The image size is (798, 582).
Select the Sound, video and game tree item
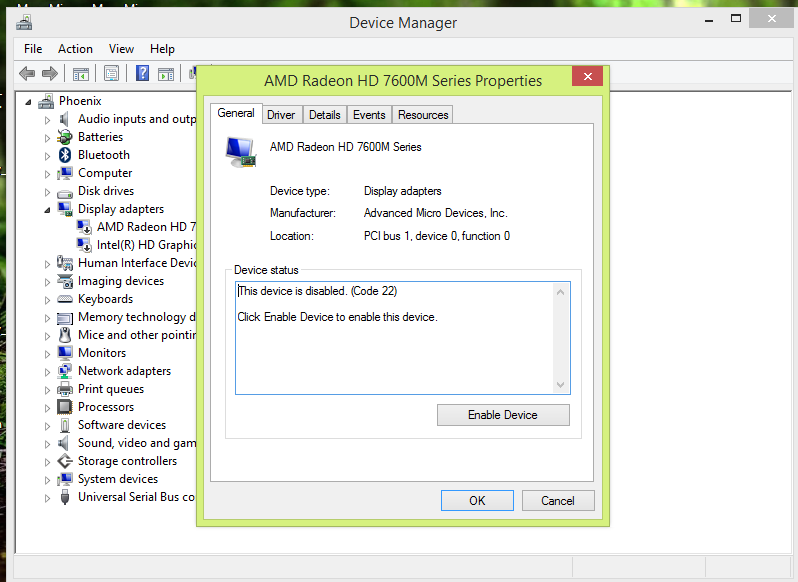click(x=137, y=443)
